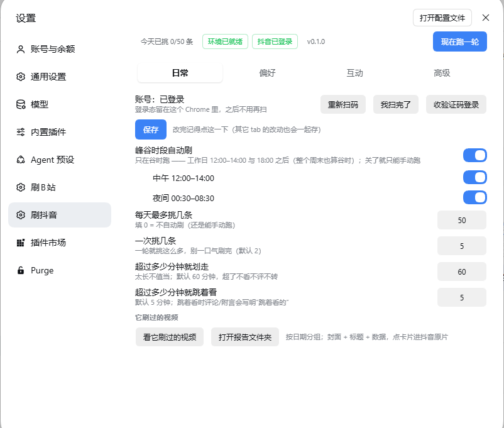Click the grid icon beside 插件市场

(21, 243)
